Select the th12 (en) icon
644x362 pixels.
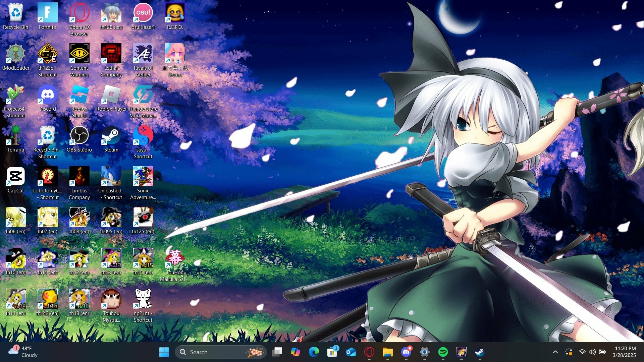tap(79, 261)
